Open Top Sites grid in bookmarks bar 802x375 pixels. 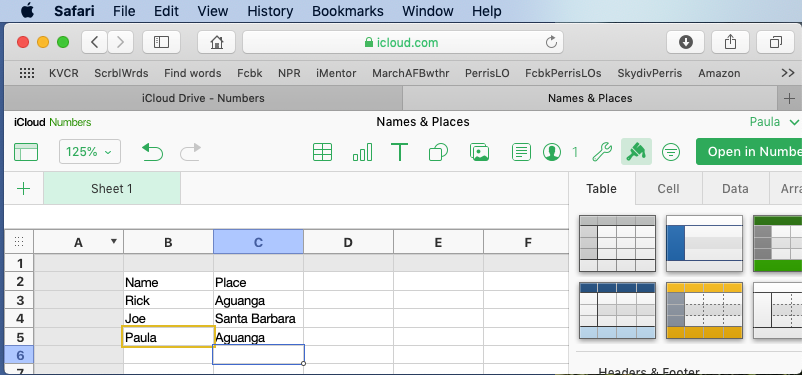pyautogui.click(x=27, y=73)
